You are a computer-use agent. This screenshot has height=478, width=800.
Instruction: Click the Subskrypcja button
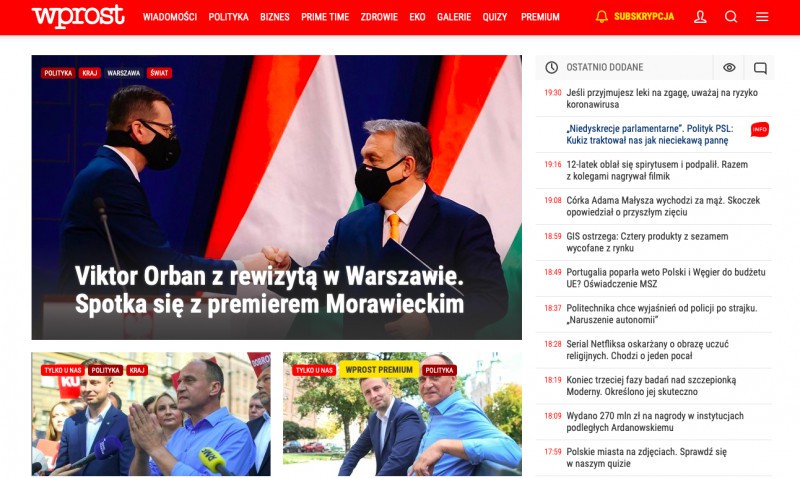[635, 16]
